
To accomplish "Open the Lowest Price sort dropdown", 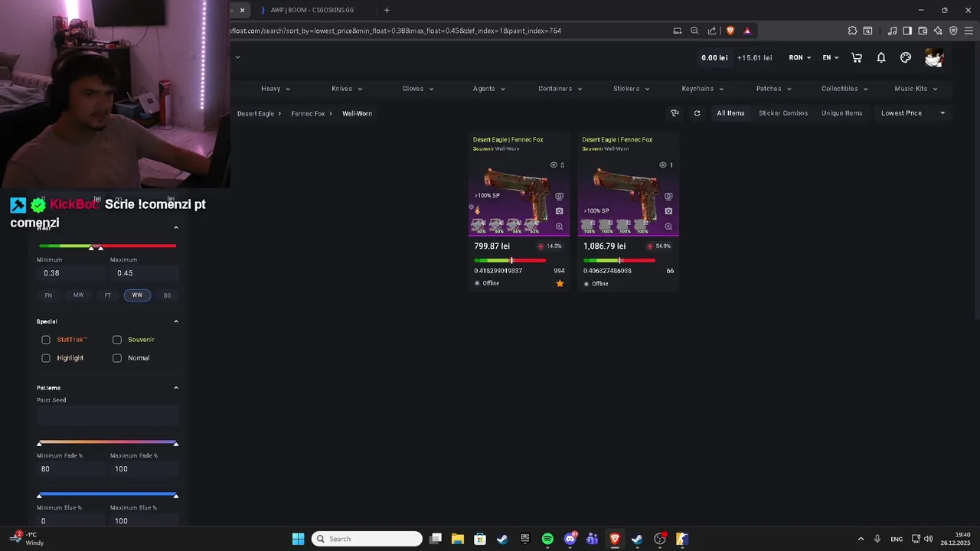I will pos(913,113).
